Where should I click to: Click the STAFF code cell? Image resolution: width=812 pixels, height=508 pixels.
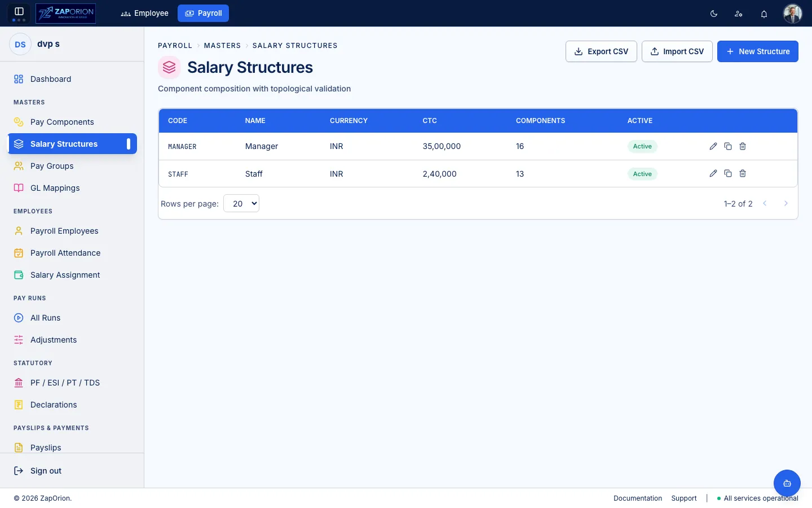click(x=178, y=174)
